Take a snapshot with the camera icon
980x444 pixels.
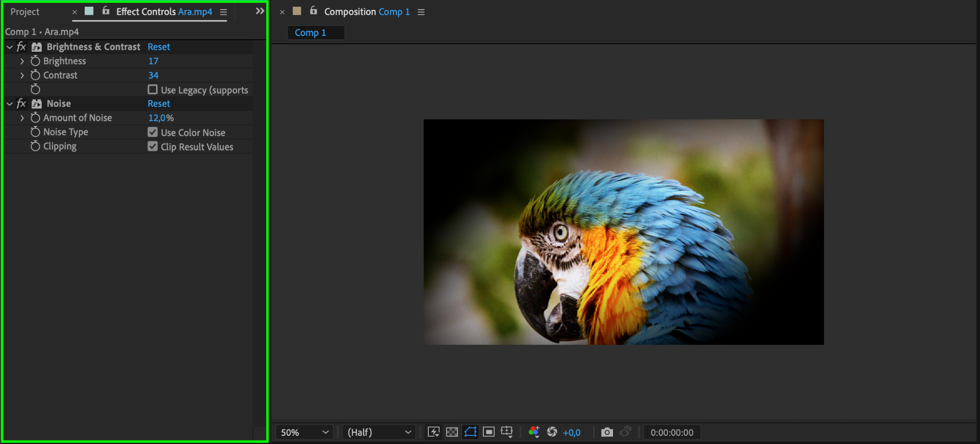607,432
